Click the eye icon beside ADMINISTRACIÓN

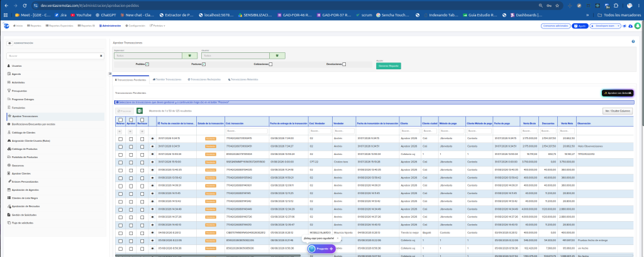click(x=9, y=43)
